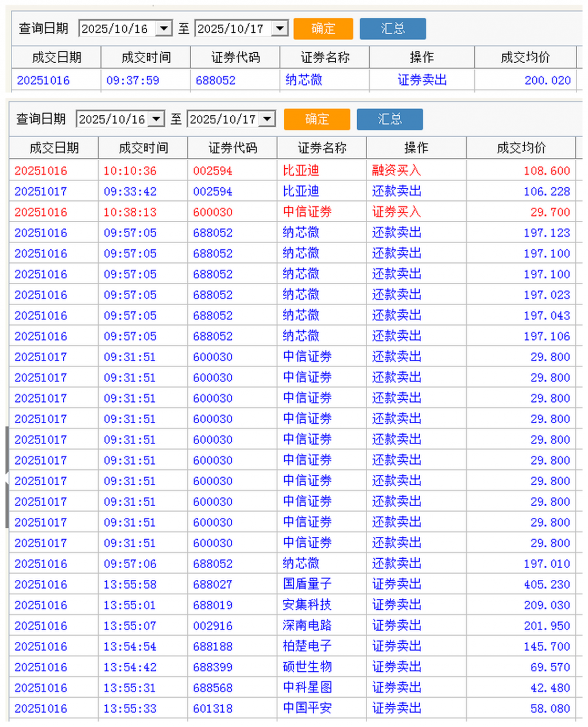This screenshot has height=727, width=588.
Task: Select the 比亚迪 name in the 还款卖出 row
Action: (x=301, y=191)
